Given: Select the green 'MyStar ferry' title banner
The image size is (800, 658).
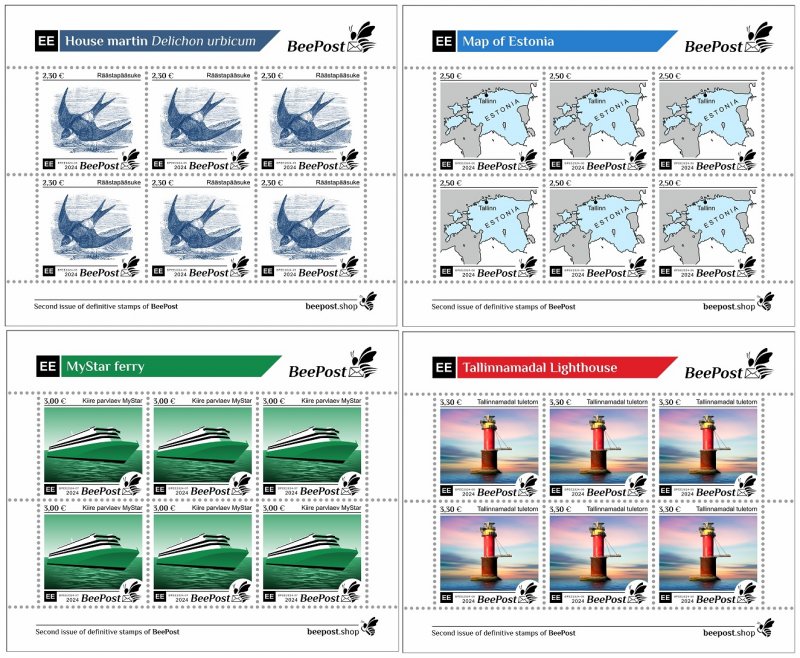Looking at the screenshot, I should tap(171, 366).
